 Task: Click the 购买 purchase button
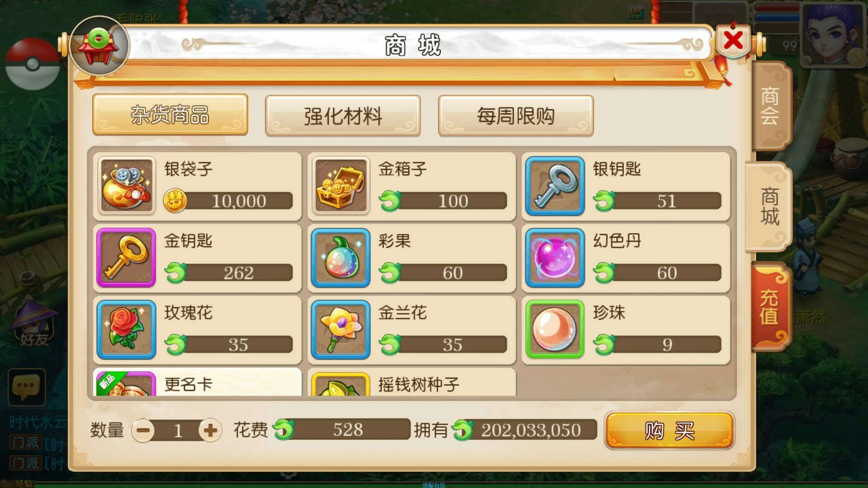pos(669,430)
